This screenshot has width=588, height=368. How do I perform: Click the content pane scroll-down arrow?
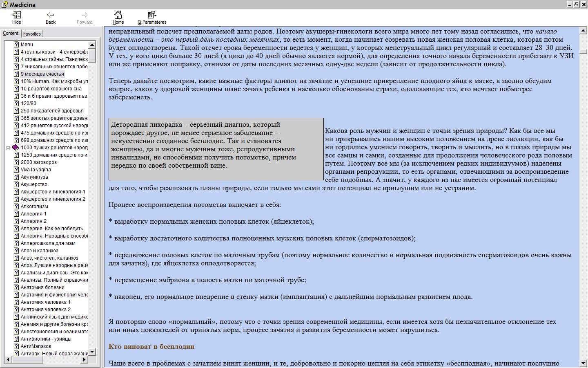pos(584,363)
